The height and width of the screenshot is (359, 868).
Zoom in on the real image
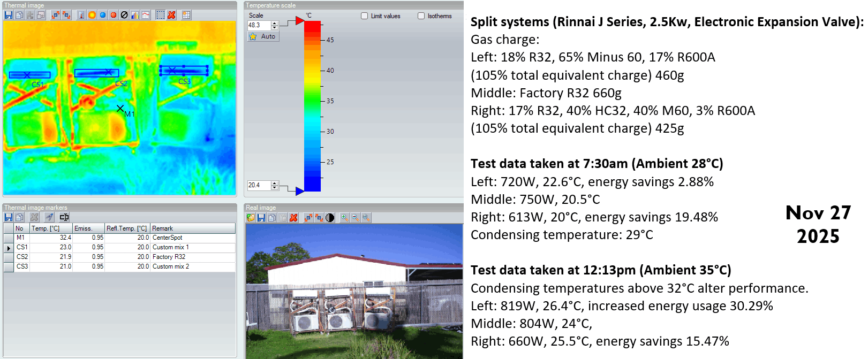click(344, 218)
